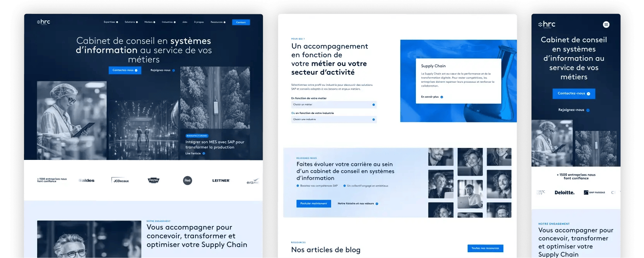Click the Panzani client logo
644x258 pixels.
pyautogui.click(x=154, y=180)
